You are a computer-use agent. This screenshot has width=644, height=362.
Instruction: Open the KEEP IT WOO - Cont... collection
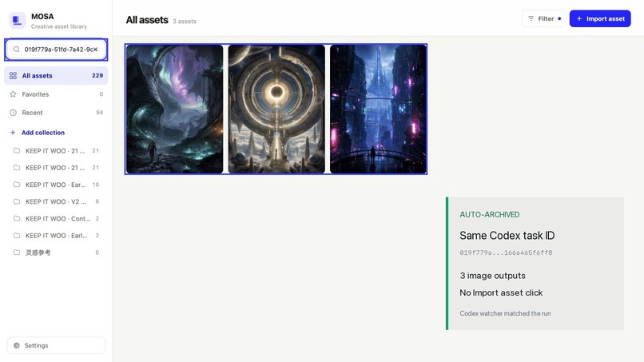(56, 219)
